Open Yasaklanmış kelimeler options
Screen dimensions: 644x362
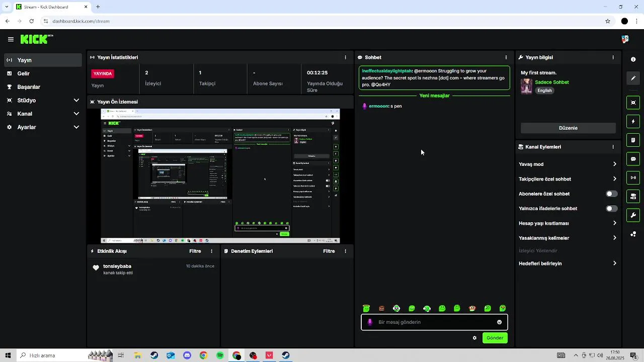pos(614,238)
